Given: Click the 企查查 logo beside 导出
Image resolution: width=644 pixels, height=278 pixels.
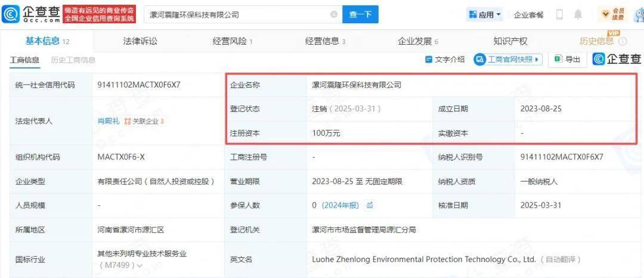Looking at the screenshot, I should pyautogui.click(x=617, y=60).
